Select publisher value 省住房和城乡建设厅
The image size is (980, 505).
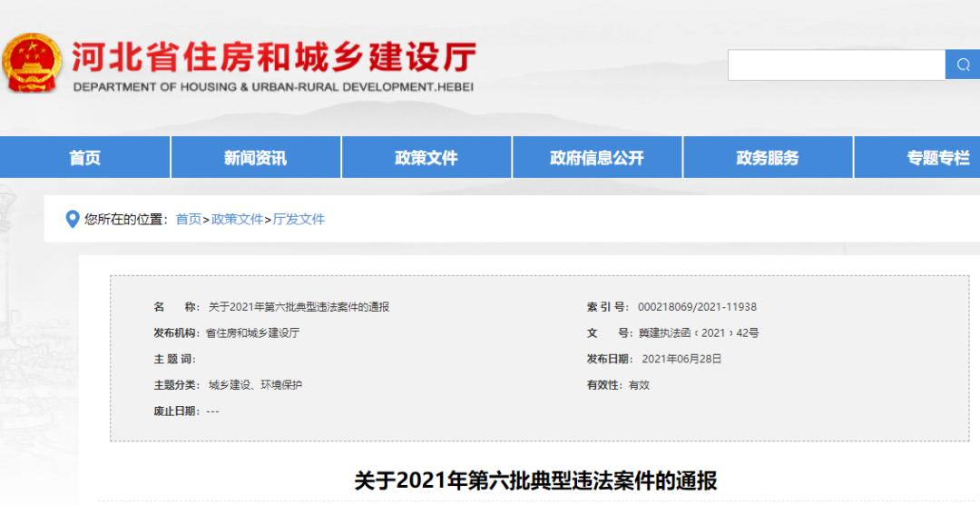click(x=252, y=333)
